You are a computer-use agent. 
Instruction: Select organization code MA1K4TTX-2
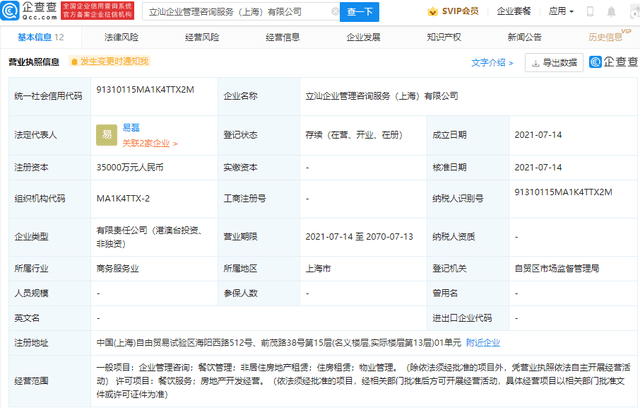pos(123,199)
